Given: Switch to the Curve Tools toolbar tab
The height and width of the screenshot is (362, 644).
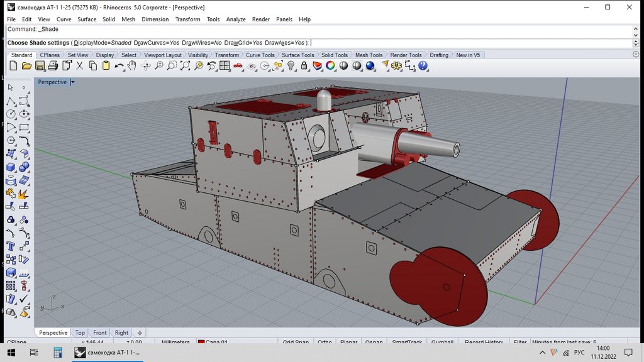Looking at the screenshot, I should click(x=260, y=55).
